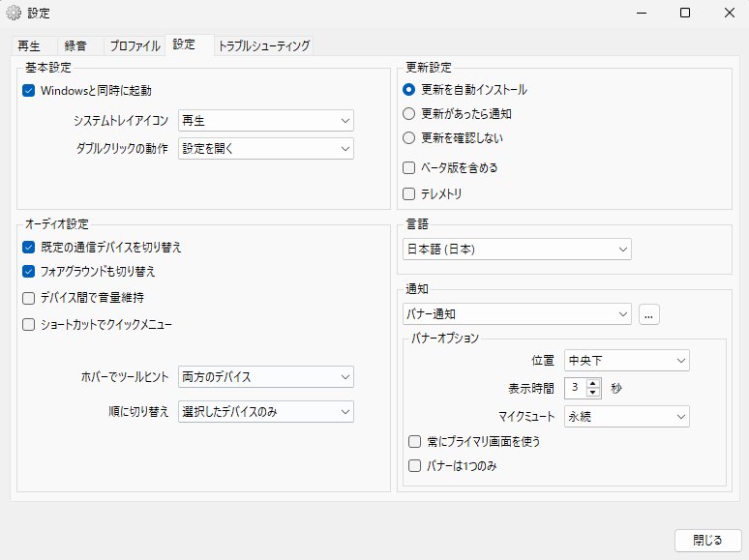Decrease 表示時間 with the down arrow
Screen dimensions: 749x560
pos(593,393)
